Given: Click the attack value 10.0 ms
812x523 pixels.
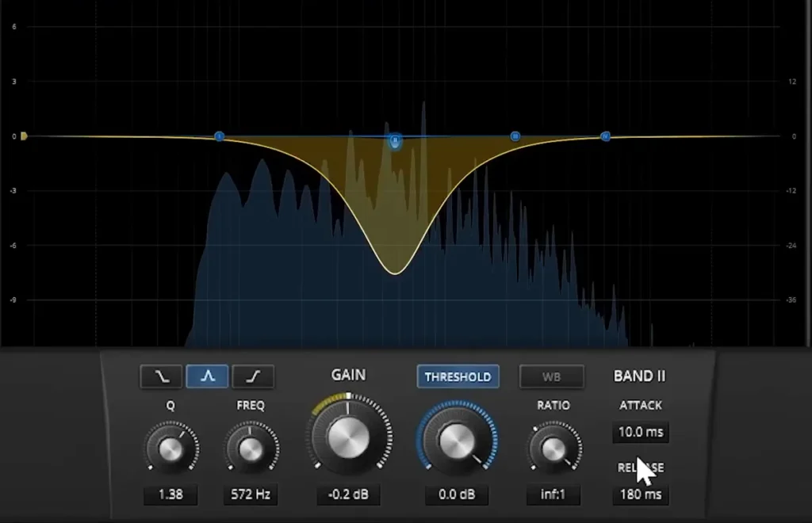Looking at the screenshot, I should click(x=641, y=432).
